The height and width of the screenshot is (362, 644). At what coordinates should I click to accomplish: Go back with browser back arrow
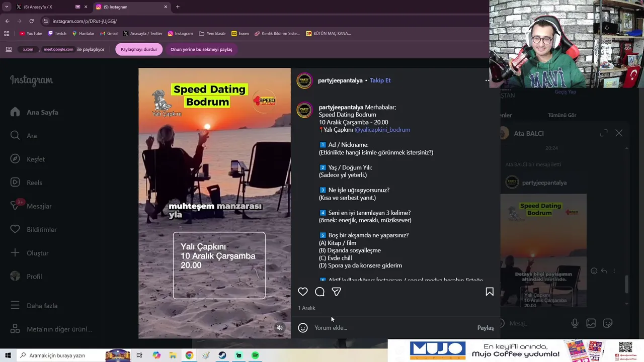[7, 21]
